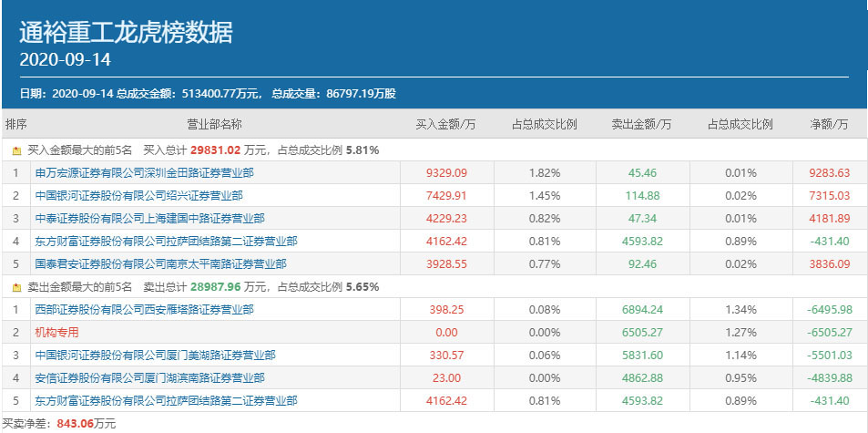This screenshot has height=433, width=868.
Task: Select buy amount 9329.09
Action: pyautogui.click(x=446, y=173)
